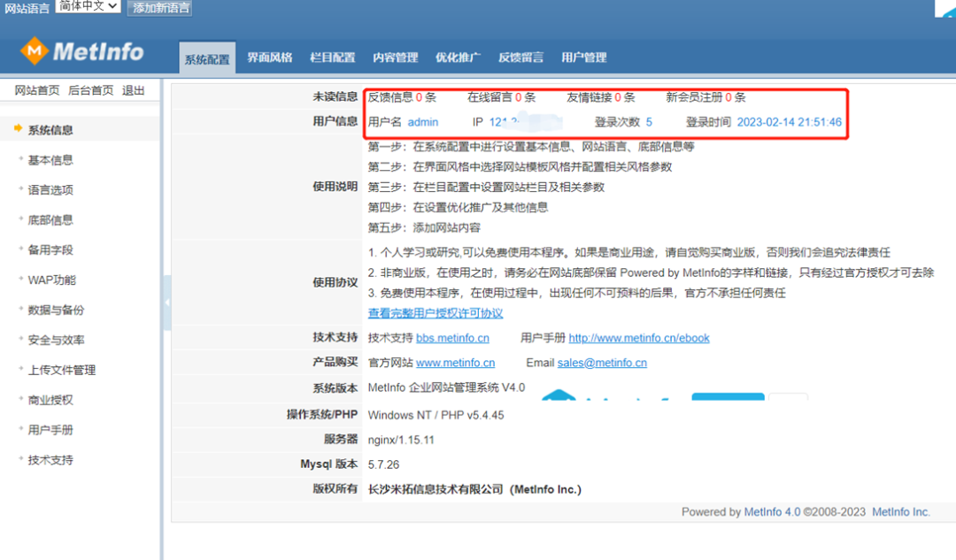Viewport: 956px width, 560px height.
Task: Open 数据与备份 in the sidebar
Action: pyautogui.click(x=56, y=311)
